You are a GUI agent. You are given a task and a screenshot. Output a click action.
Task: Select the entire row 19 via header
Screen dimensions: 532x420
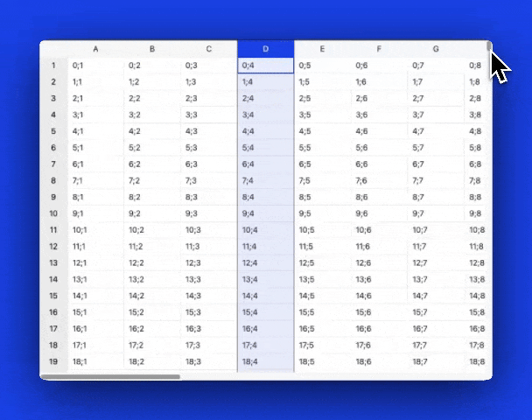pos(53,361)
